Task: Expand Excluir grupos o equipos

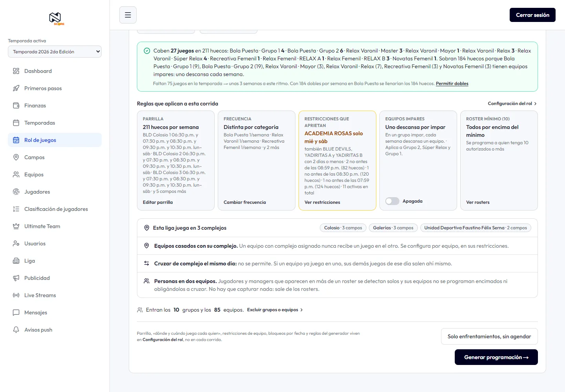Action: (275, 310)
